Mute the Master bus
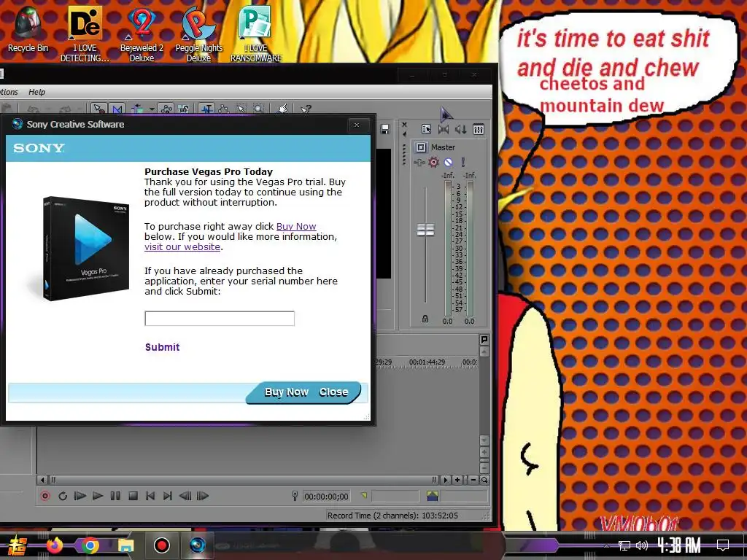Image resolution: width=747 pixels, height=560 pixels. pos(449,163)
